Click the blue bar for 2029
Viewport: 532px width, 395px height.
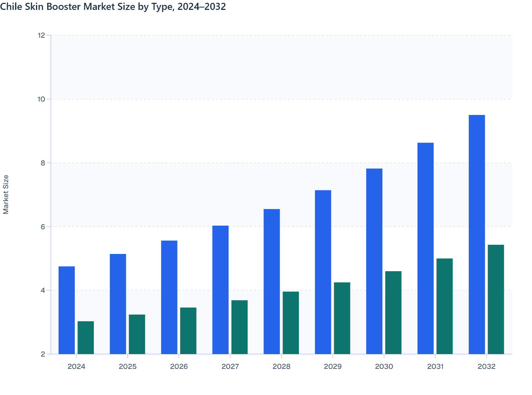click(x=323, y=272)
